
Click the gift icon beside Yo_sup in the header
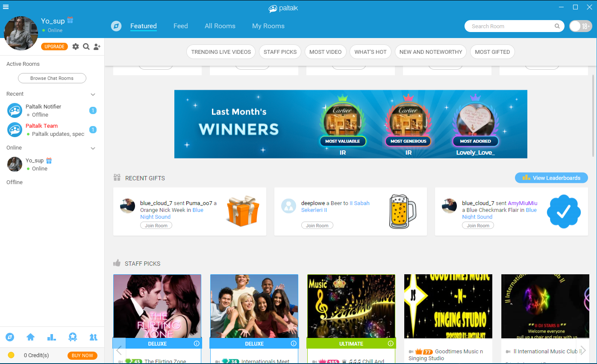click(x=70, y=20)
